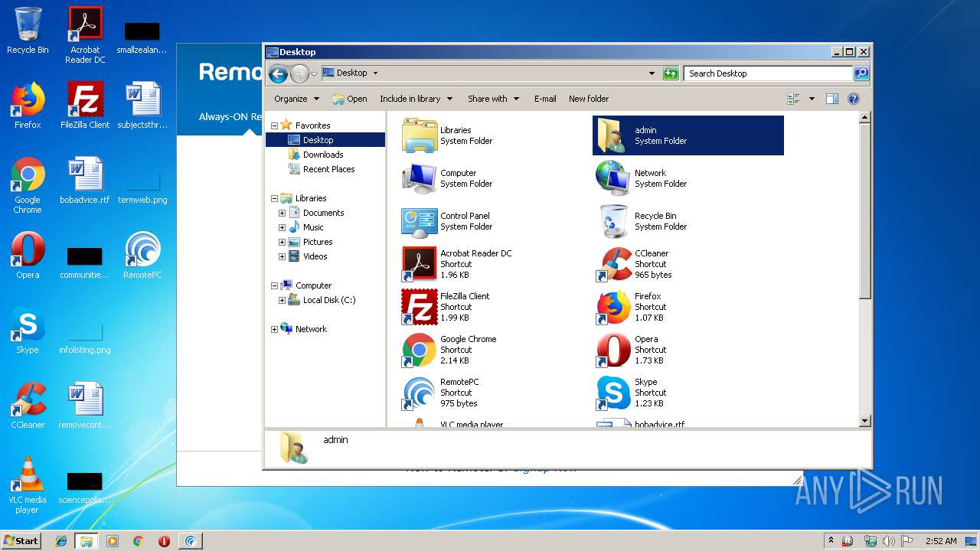Change view with the views icon
The width and height of the screenshot is (980, 551).
point(793,99)
